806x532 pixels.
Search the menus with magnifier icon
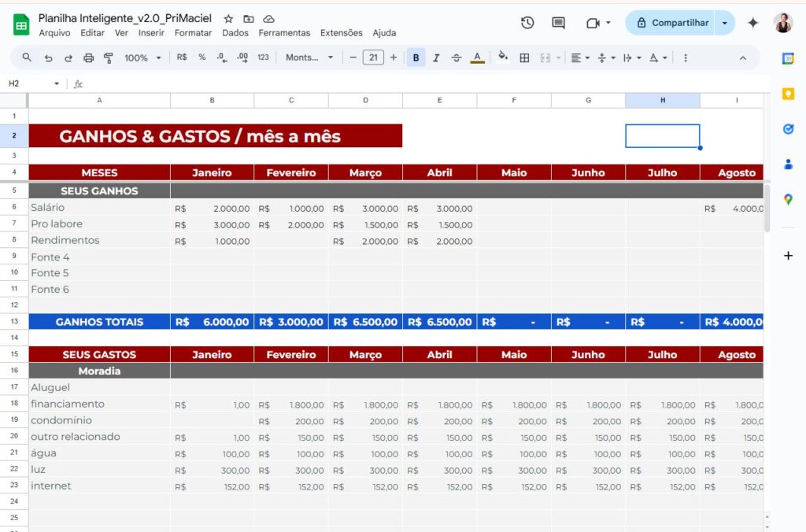pyautogui.click(x=27, y=57)
